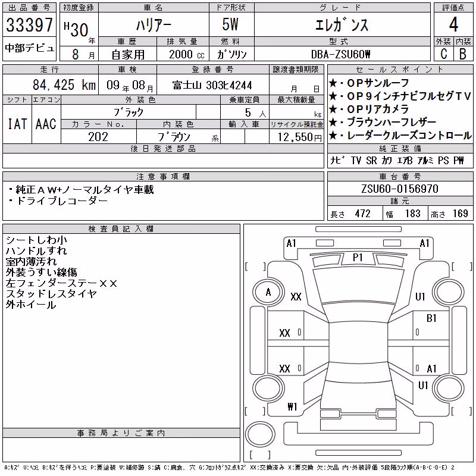Screen dimensions: 476x476
Task: Click the car name ハリアー
Action: coord(154,25)
